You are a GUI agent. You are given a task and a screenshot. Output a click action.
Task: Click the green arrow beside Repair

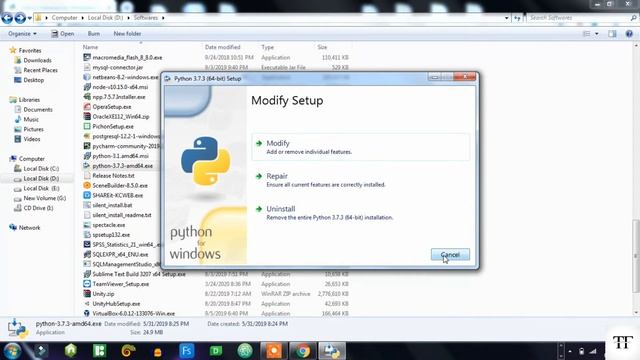259,176
